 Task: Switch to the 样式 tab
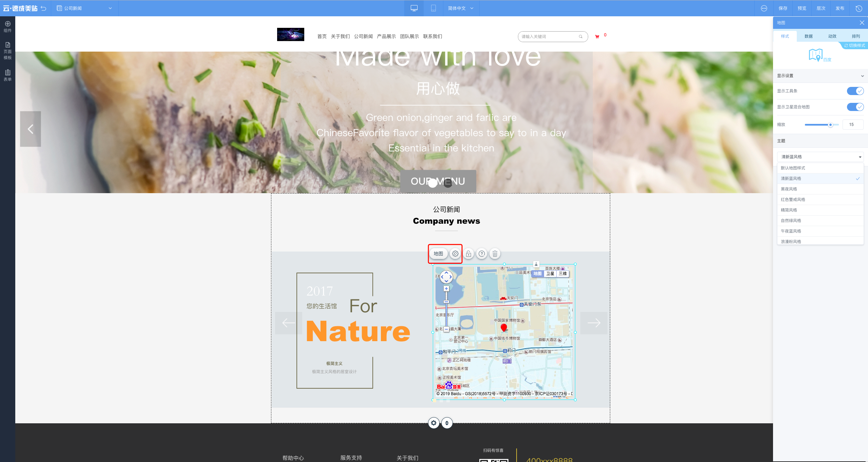pyautogui.click(x=785, y=36)
